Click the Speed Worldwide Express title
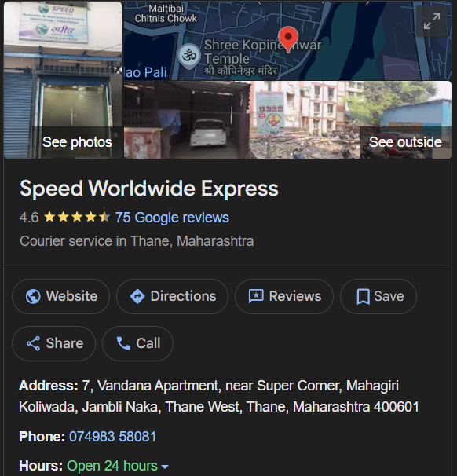Viewport: 457px width, 476px height. tap(149, 189)
